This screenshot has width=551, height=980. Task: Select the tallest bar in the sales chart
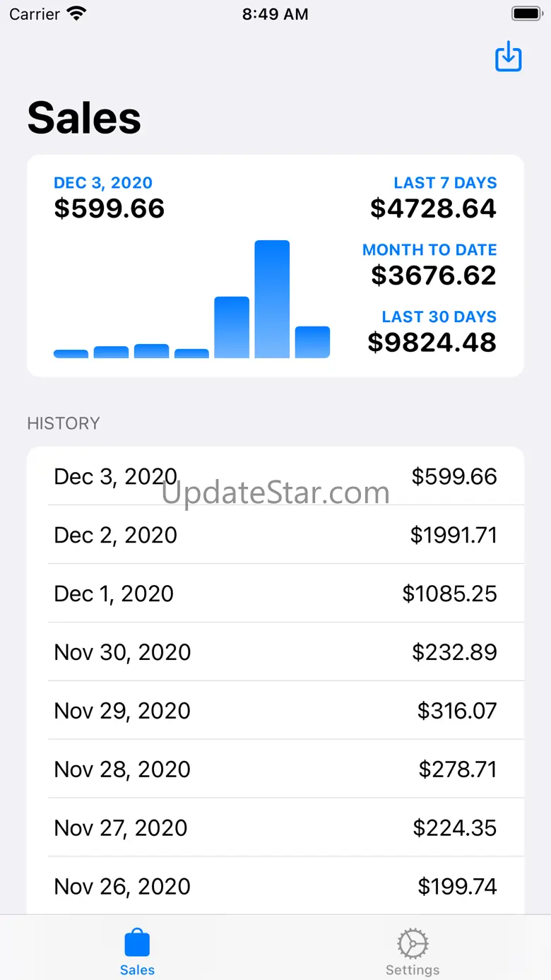(x=272, y=299)
